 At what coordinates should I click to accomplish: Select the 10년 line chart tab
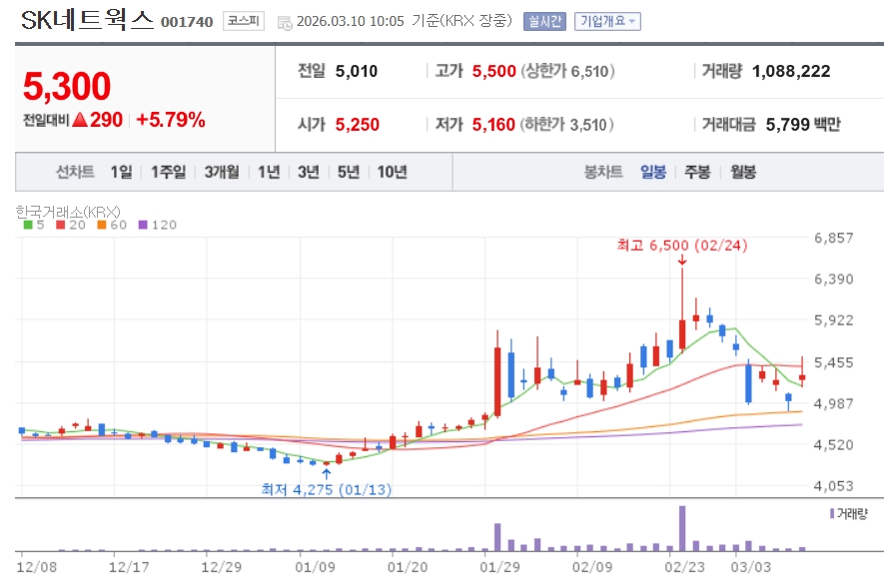(x=392, y=172)
